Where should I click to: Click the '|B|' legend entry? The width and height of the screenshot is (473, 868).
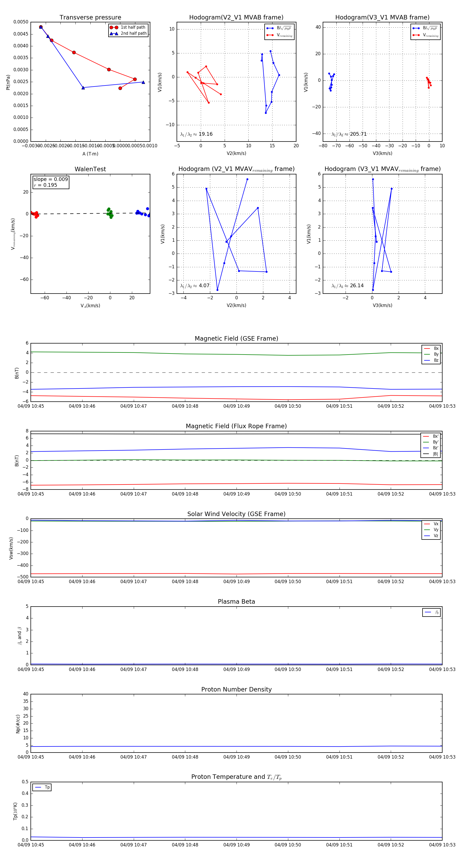431,454
